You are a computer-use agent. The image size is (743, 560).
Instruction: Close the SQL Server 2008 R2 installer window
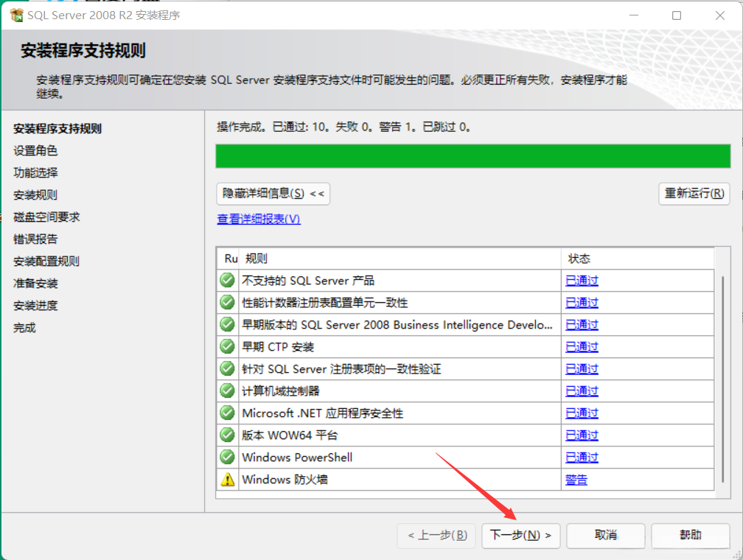click(x=719, y=15)
